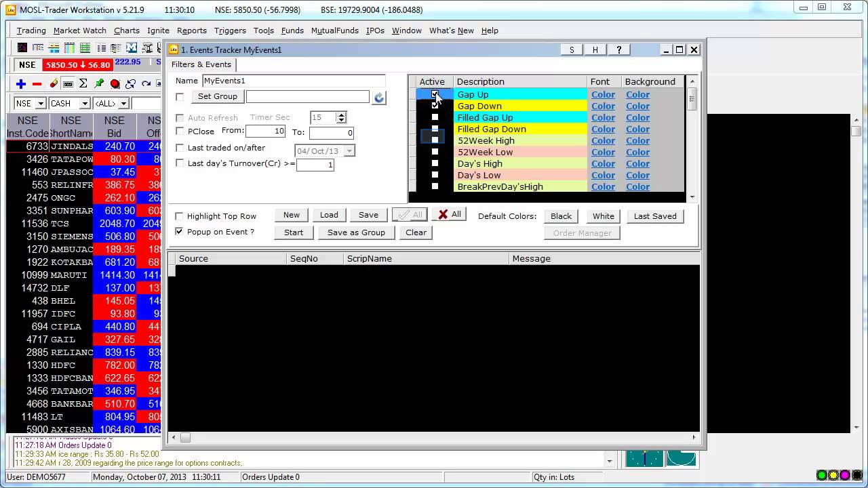Click the Save as Group button
The width and height of the screenshot is (868, 488).
(356, 232)
